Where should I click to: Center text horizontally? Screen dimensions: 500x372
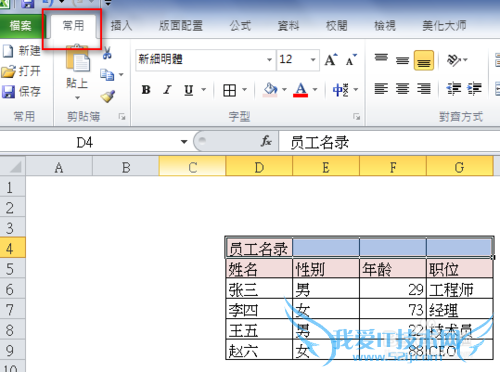click(402, 89)
